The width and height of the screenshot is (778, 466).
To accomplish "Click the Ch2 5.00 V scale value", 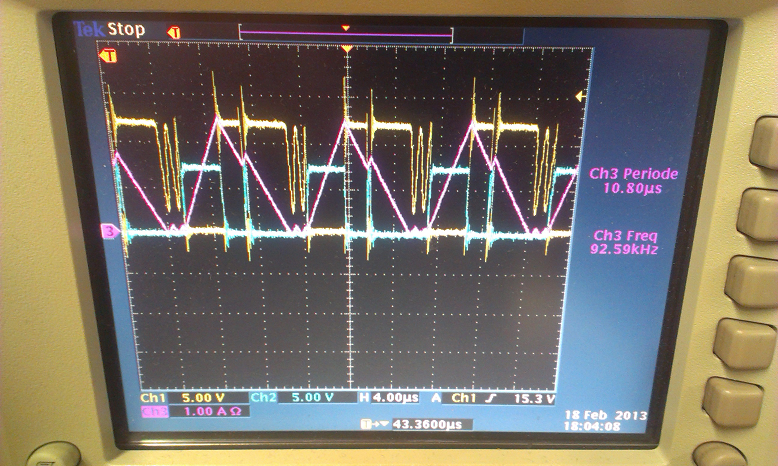I will (x=313, y=397).
